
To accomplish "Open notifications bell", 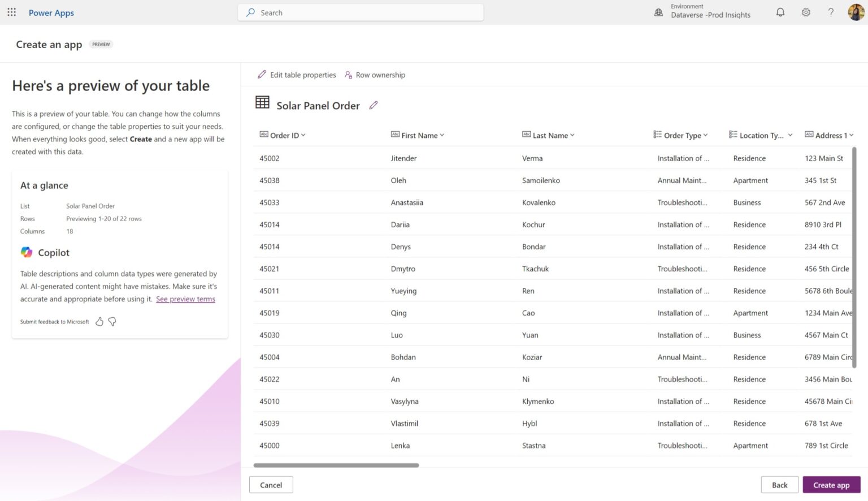I will pyautogui.click(x=780, y=12).
